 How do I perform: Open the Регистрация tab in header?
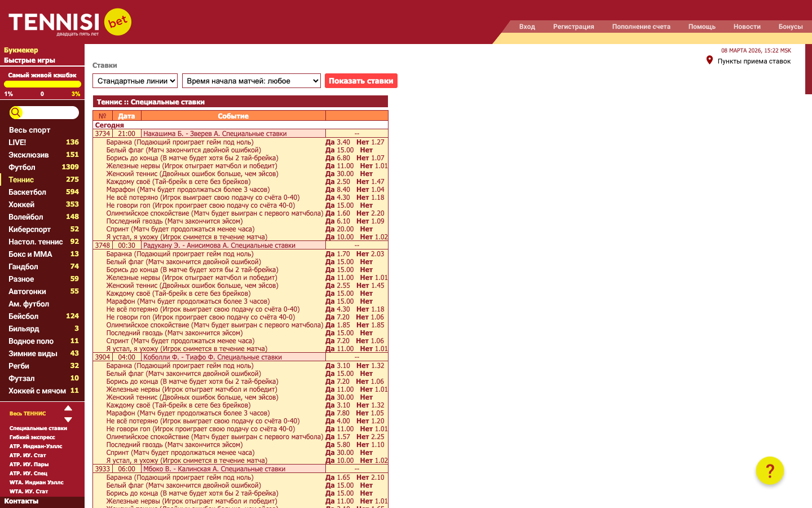[x=573, y=27]
